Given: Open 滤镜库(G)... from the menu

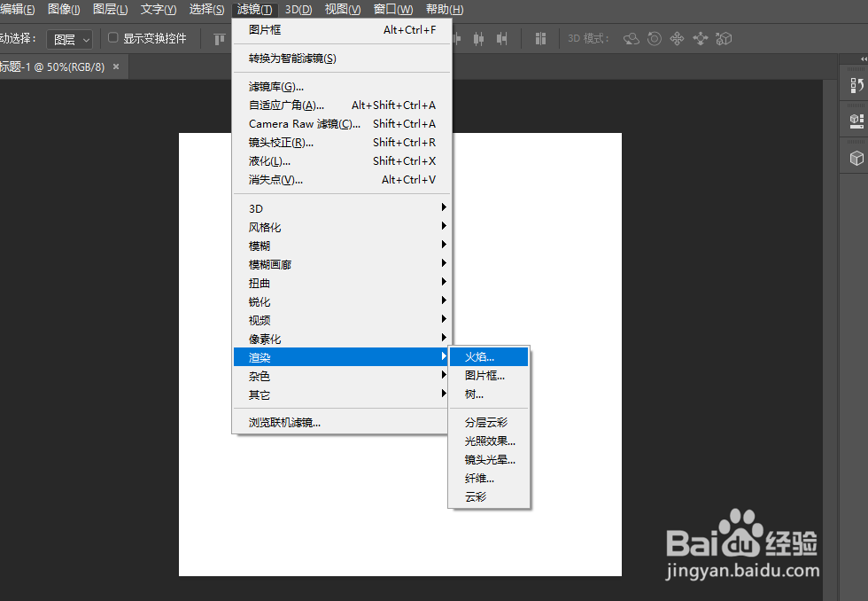Looking at the screenshot, I should (342, 86).
